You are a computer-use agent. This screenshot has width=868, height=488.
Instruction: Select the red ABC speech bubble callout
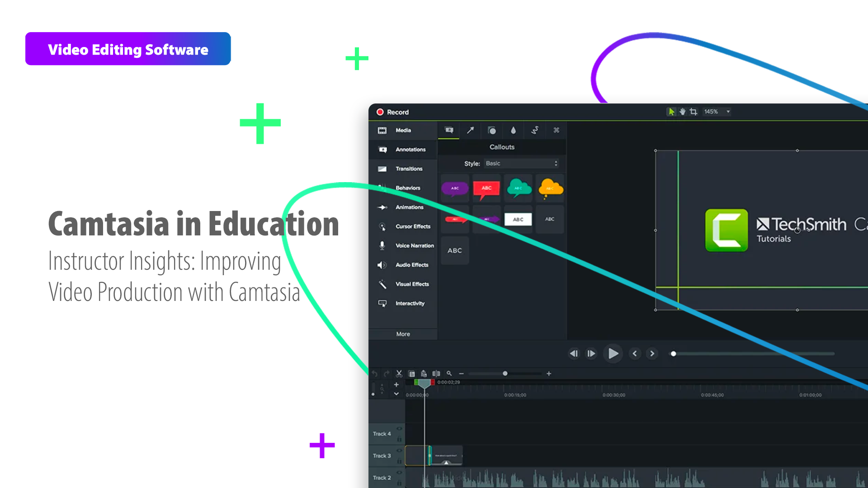pos(486,189)
